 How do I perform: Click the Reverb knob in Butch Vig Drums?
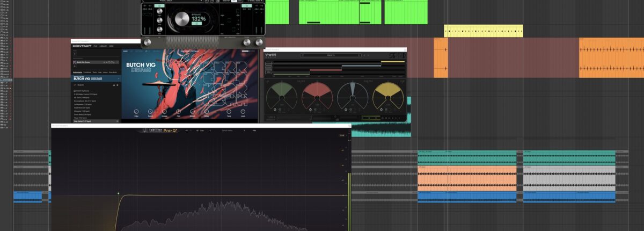point(192,111)
